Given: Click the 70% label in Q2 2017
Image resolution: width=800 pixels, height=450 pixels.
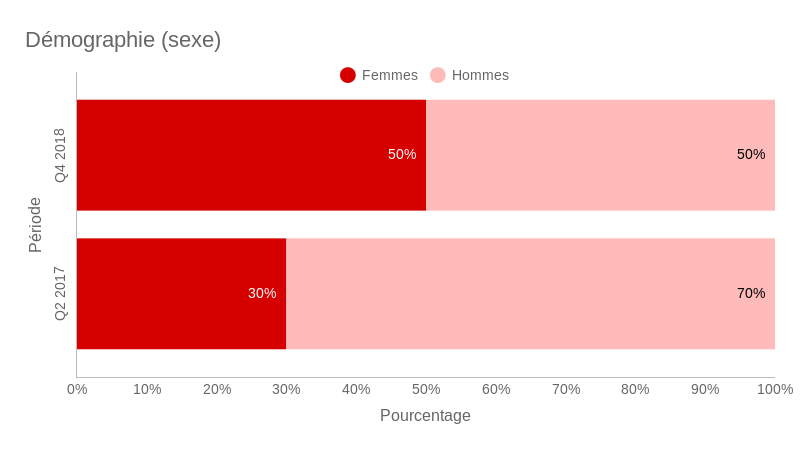Looking at the screenshot, I should click(751, 293).
